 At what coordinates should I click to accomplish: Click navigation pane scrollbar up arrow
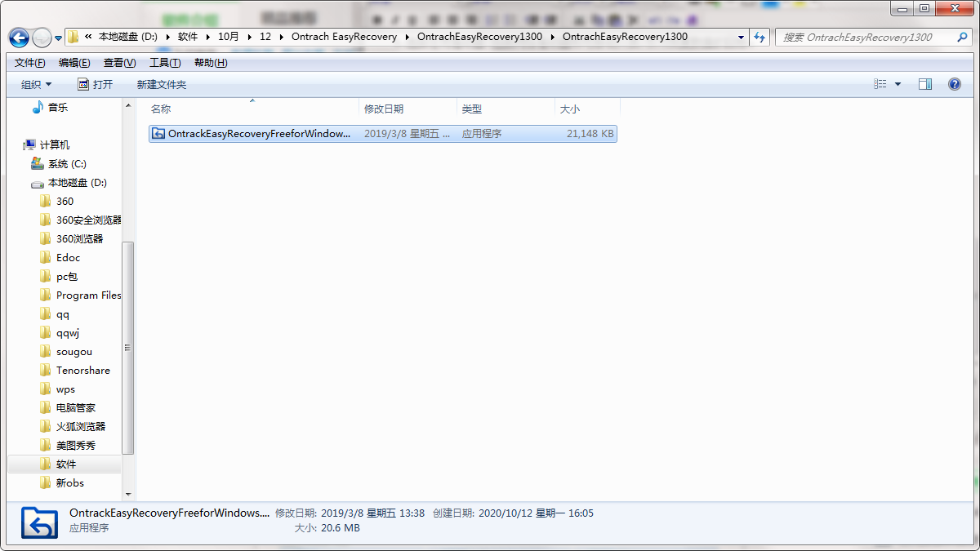[x=128, y=105]
